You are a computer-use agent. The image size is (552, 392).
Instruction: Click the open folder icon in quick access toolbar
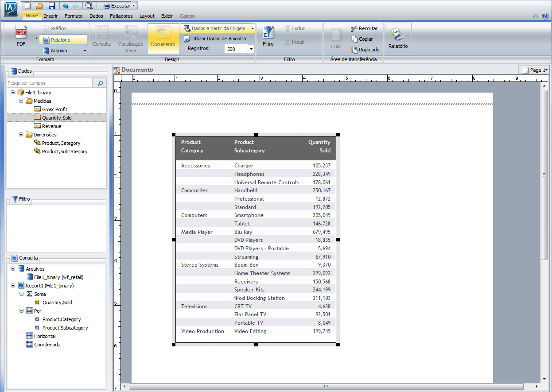39,6
